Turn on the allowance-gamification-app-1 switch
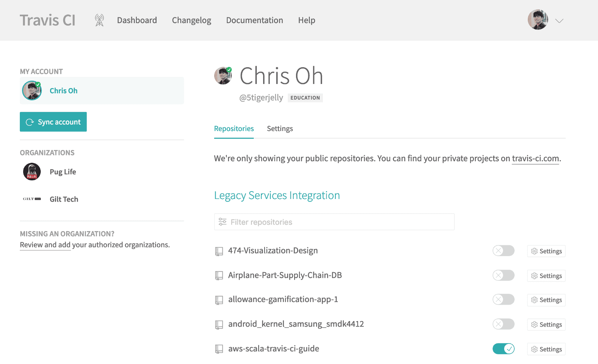Image resolution: width=598 pixels, height=364 pixels. [x=503, y=299]
